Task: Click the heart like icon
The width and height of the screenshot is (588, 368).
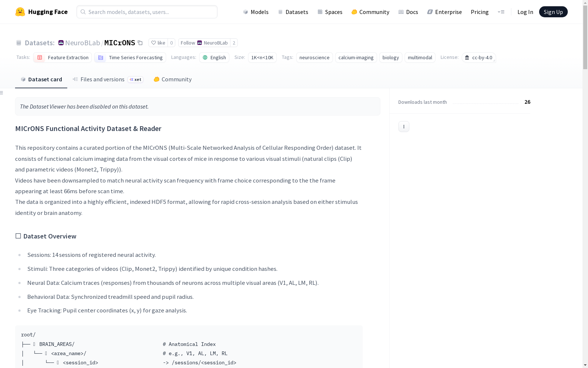Action: 154,43
